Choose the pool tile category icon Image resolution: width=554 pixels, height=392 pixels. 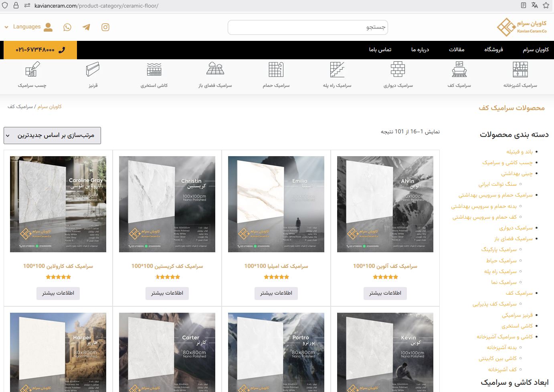tap(154, 70)
